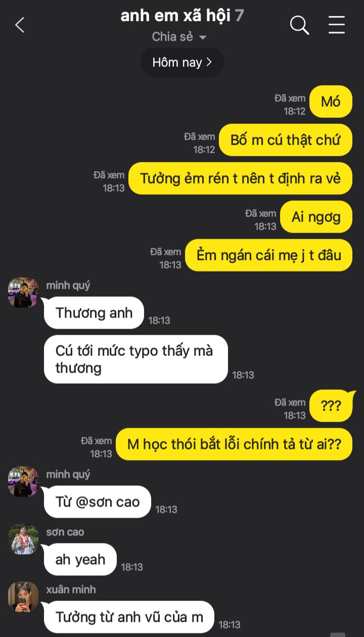The width and height of the screenshot is (364, 637).
Task: Select the message 'Bố m cú thật chứ'
Action: 286,140
